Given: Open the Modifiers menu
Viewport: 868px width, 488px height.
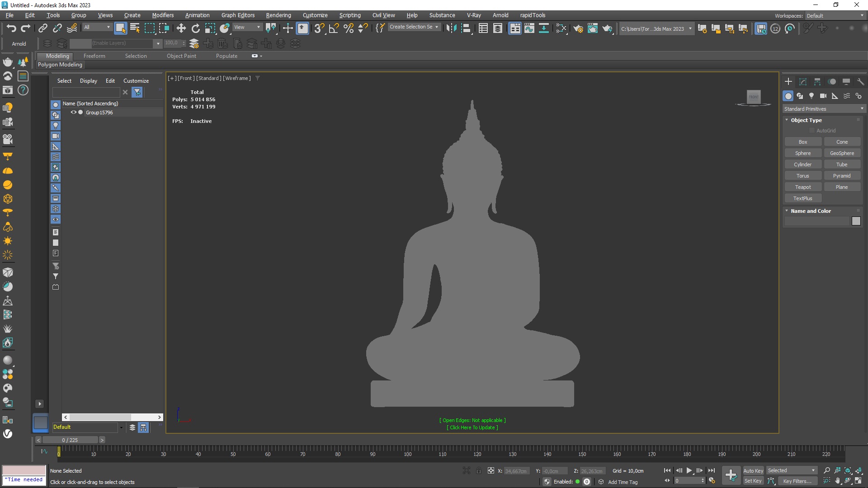Looking at the screenshot, I should click(x=163, y=15).
